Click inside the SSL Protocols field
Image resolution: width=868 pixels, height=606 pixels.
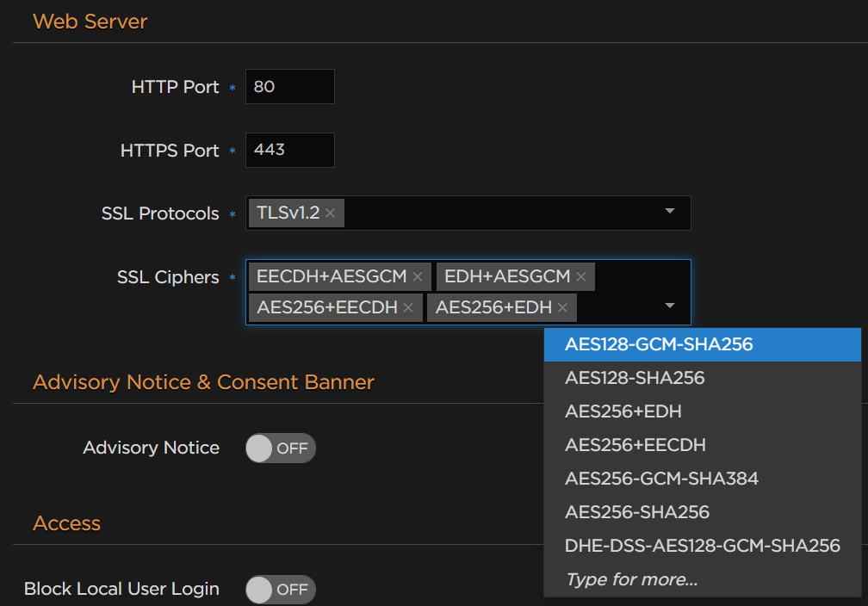click(499, 213)
